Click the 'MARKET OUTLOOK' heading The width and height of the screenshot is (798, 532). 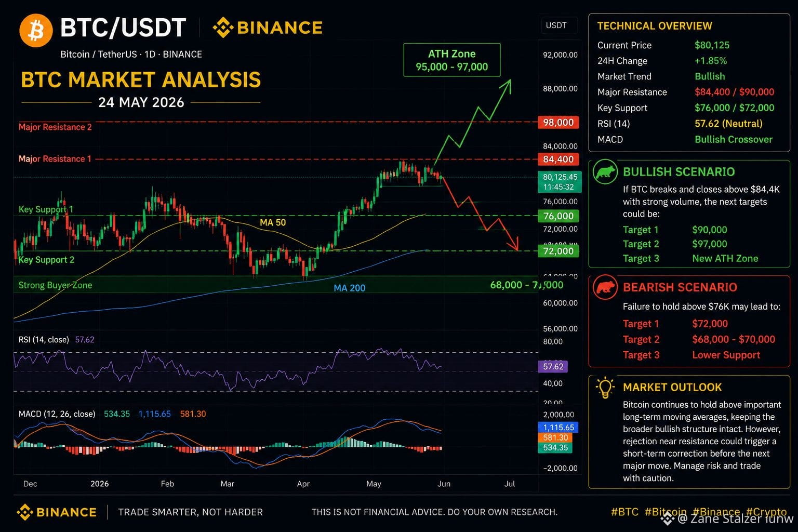pos(672,388)
